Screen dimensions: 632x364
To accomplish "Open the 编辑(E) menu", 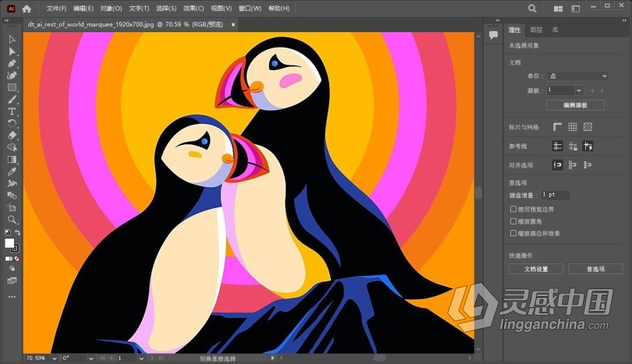I will click(83, 9).
